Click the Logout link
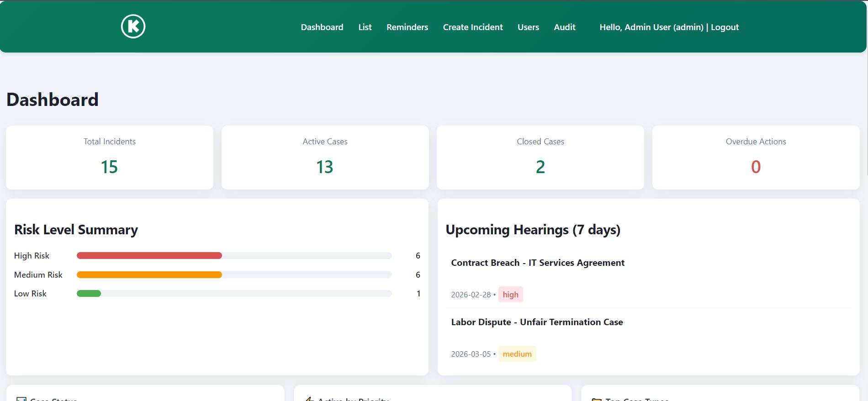The height and width of the screenshot is (401, 868). (x=725, y=27)
